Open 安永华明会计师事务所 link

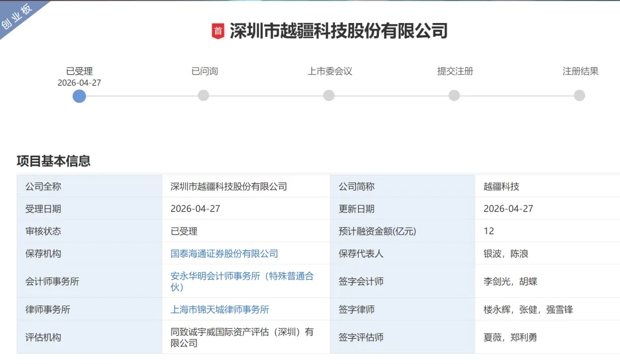(242, 281)
